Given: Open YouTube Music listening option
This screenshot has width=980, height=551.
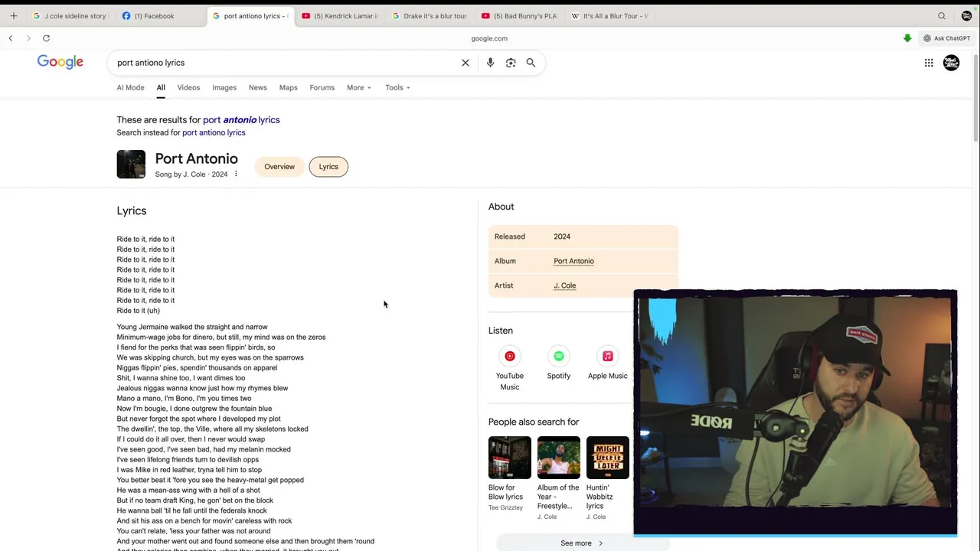Looking at the screenshot, I should tap(510, 369).
